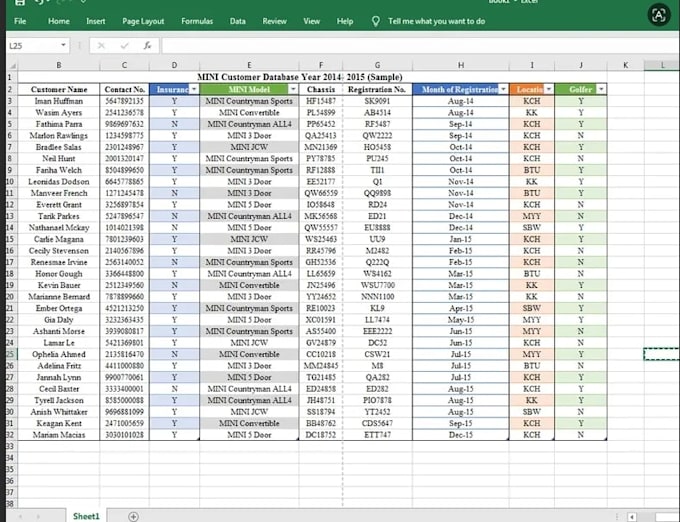This screenshot has width=680, height=522.
Task: Select chassis cell HF15487
Action: point(320,101)
